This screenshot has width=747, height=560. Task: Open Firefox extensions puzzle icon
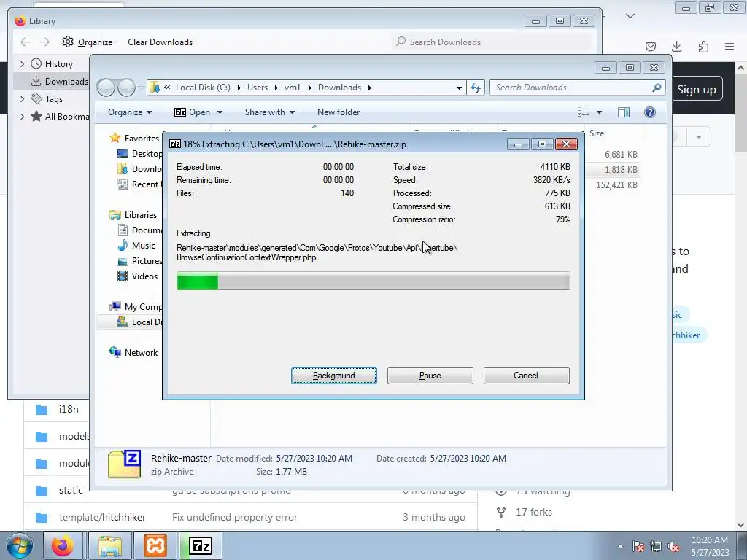[703, 47]
